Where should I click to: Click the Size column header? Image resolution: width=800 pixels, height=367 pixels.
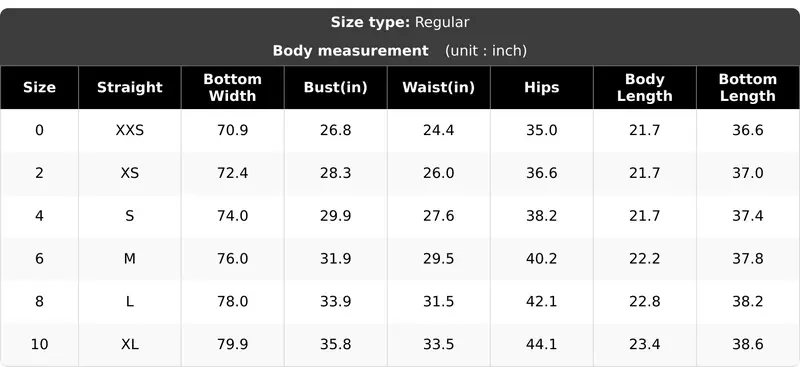pyautogui.click(x=39, y=87)
